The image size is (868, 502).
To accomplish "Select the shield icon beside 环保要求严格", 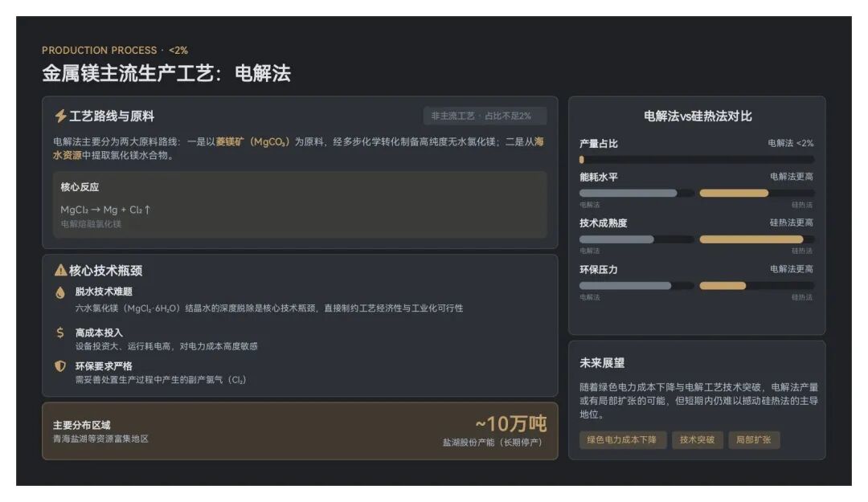I will pyautogui.click(x=60, y=366).
